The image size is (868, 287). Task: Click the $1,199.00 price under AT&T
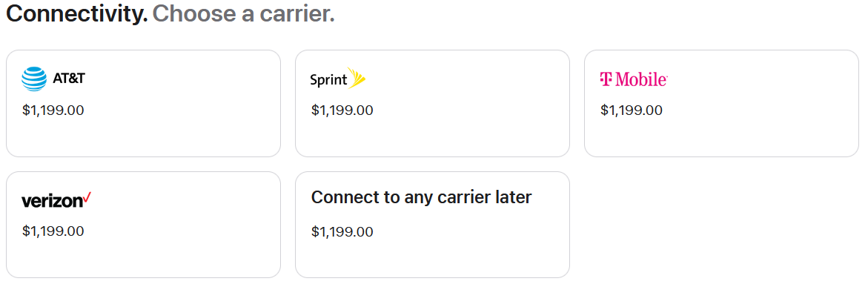coord(53,110)
